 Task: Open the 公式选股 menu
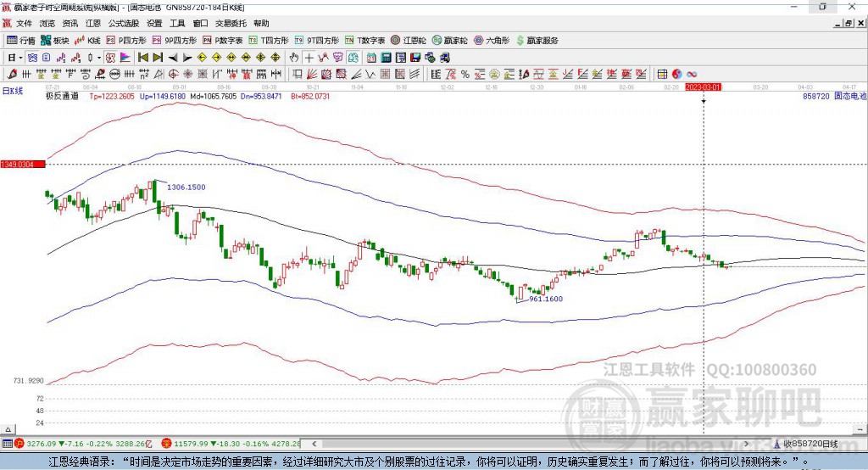pyautogui.click(x=124, y=23)
